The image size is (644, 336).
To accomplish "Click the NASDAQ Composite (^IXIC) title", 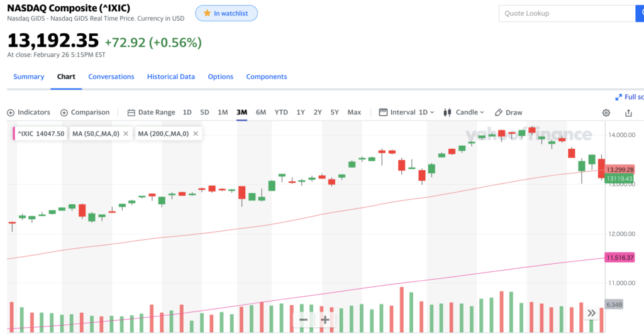I will (69, 8).
